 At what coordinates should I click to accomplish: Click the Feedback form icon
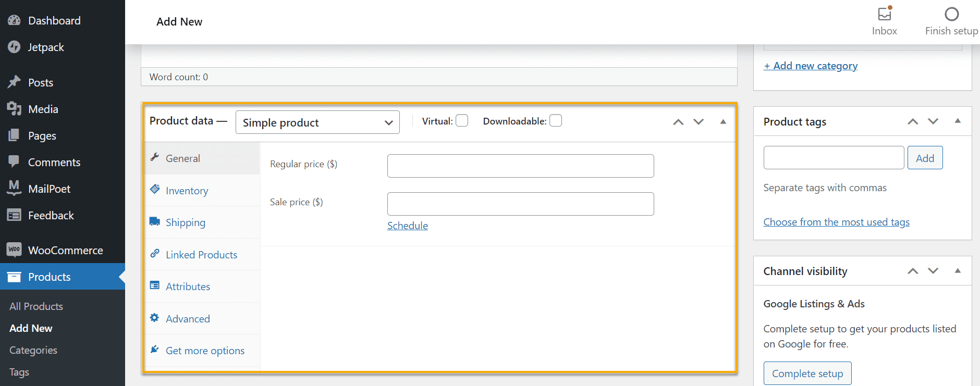14,215
